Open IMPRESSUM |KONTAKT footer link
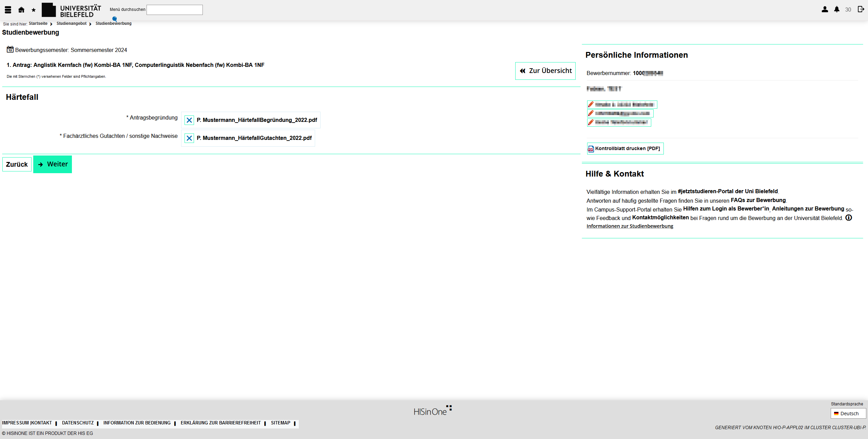868x439 pixels. [x=27, y=423]
